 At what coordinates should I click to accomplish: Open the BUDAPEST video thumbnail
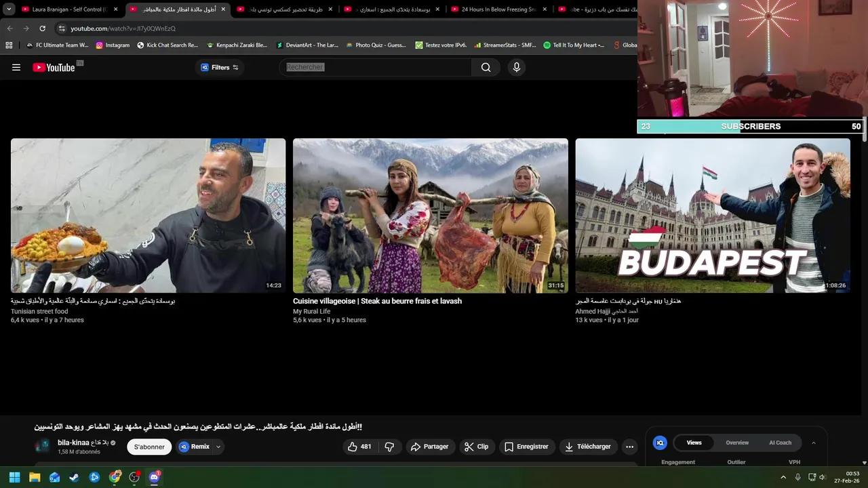[713, 216]
